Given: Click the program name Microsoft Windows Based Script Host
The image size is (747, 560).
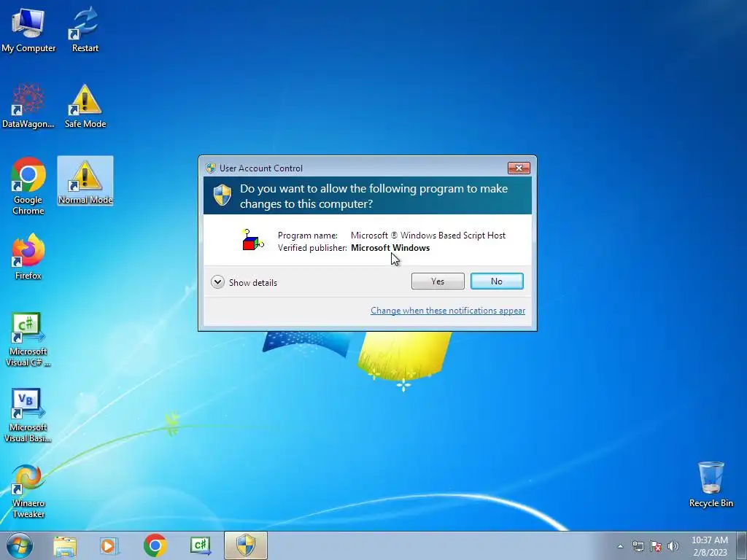Looking at the screenshot, I should point(428,236).
